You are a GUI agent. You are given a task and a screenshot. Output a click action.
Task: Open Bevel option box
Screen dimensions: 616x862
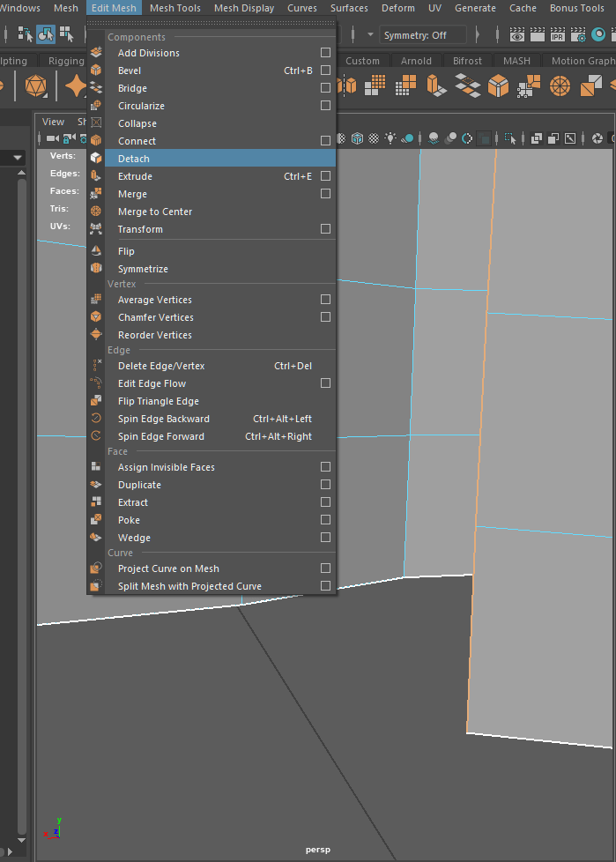(x=325, y=71)
